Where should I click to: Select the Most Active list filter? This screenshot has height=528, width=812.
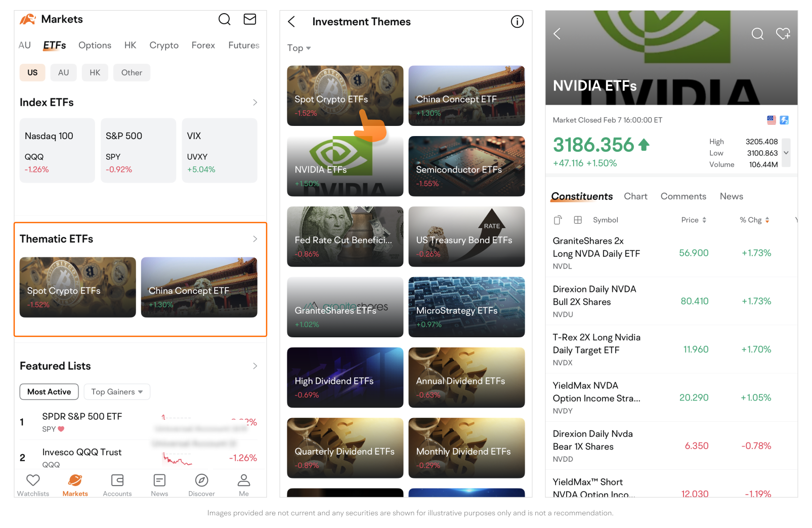(49, 392)
